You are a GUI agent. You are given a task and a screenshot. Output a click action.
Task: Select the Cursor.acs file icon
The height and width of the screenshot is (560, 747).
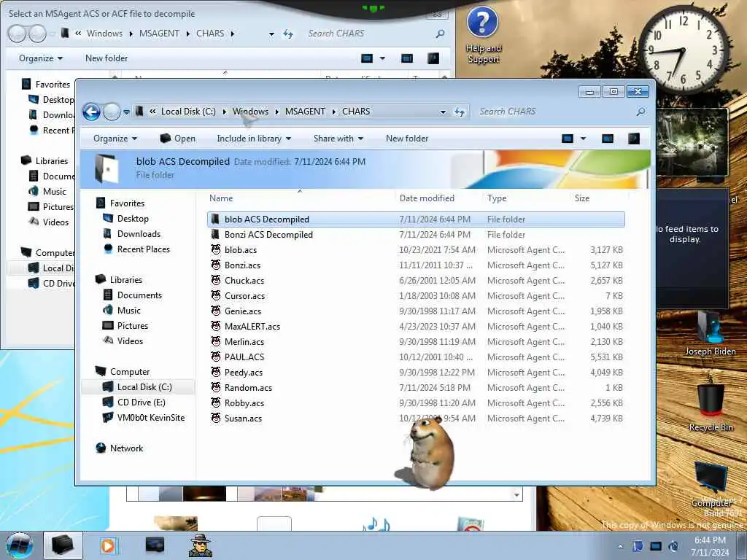pos(216,296)
